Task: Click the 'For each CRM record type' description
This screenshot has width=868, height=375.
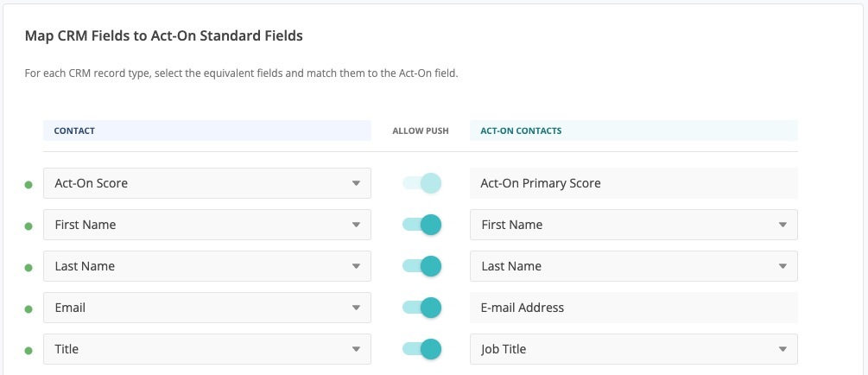Action: (x=242, y=73)
